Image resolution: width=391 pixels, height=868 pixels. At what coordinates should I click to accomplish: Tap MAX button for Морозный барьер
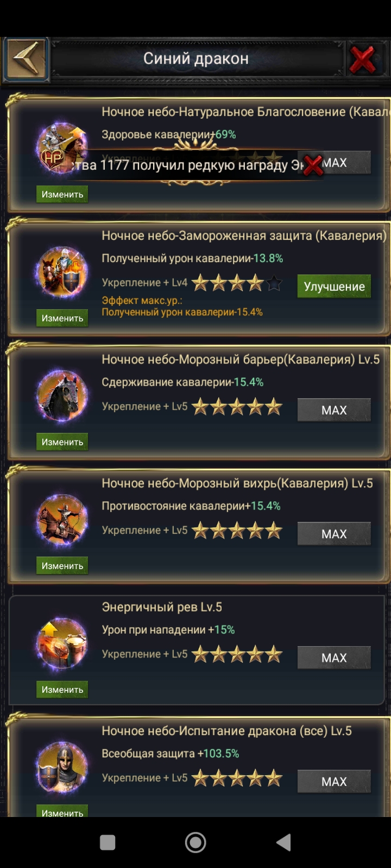334,410
